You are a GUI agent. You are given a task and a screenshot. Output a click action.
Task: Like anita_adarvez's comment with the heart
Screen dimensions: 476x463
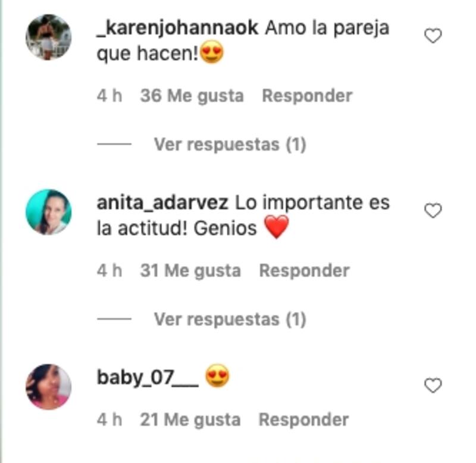(x=433, y=211)
